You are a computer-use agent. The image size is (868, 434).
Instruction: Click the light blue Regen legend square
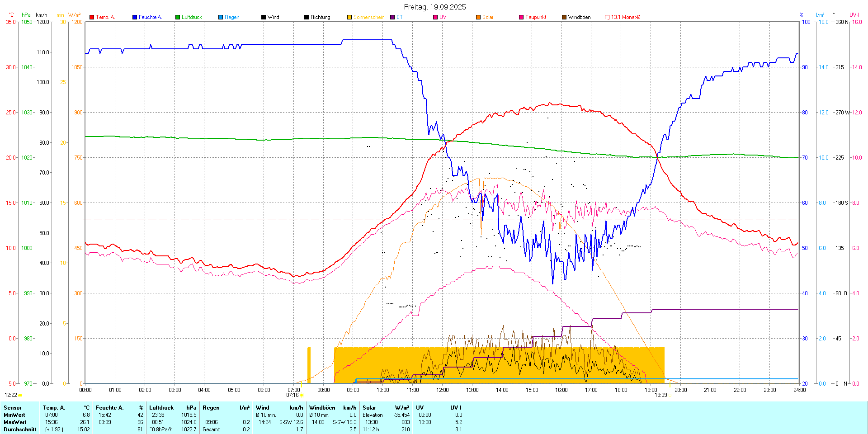click(x=221, y=17)
